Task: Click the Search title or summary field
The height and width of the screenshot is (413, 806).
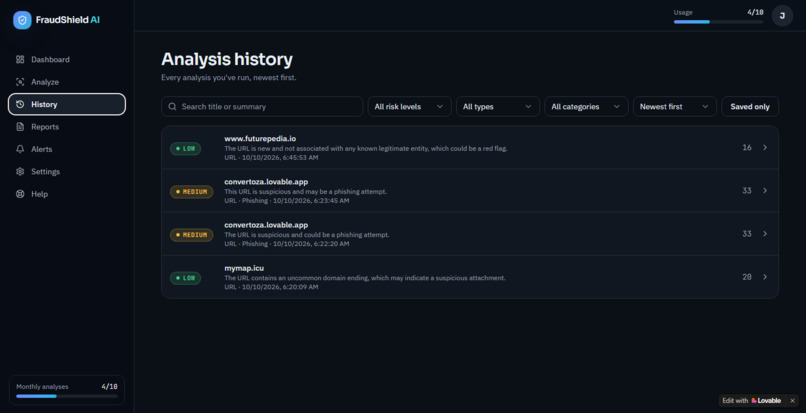Action: (x=262, y=106)
